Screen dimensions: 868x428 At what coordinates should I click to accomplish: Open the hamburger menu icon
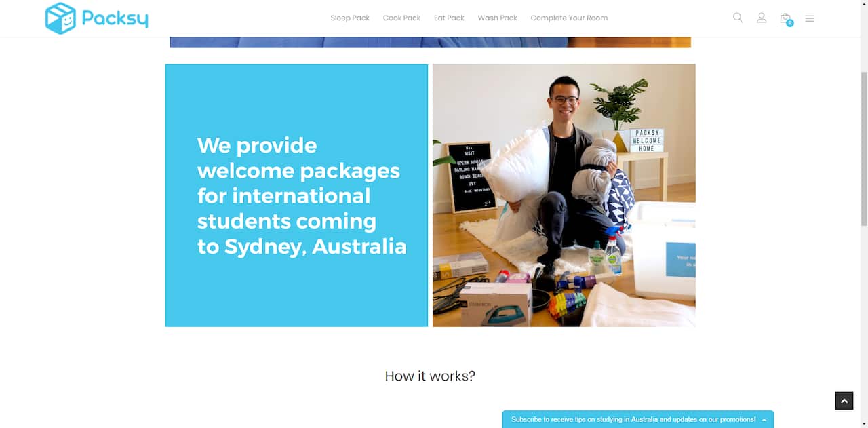pyautogui.click(x=809, y=18)
